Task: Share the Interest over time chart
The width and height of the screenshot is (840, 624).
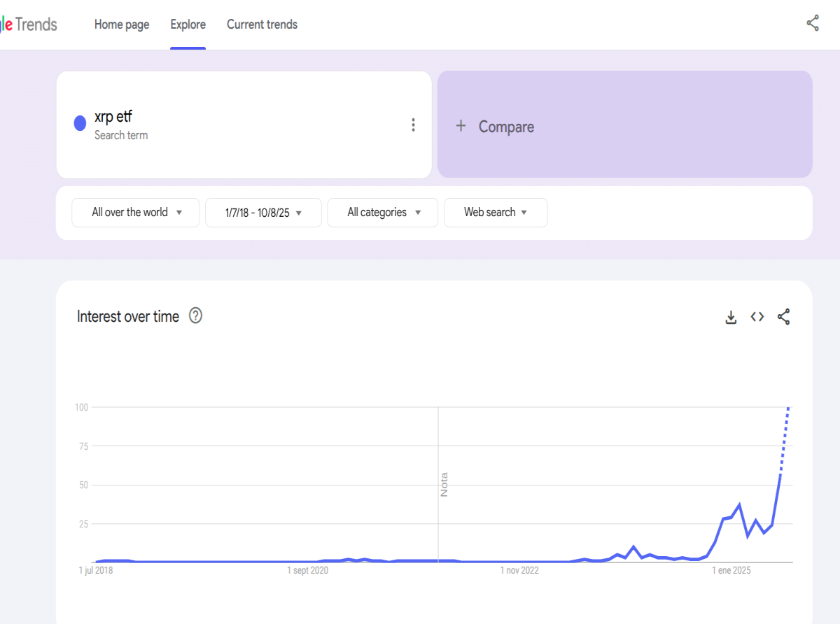Action: [784, 317]
